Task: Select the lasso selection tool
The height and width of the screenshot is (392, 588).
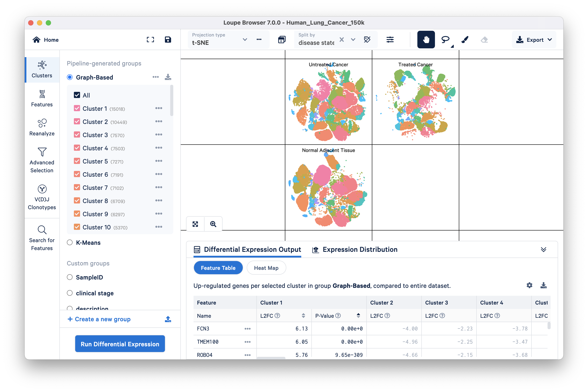Action: point(445,40)
